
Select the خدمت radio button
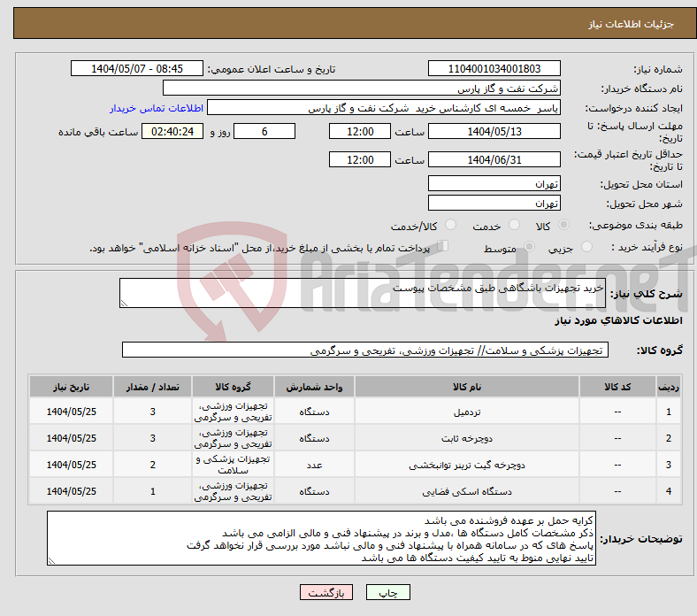pos(514,225)
